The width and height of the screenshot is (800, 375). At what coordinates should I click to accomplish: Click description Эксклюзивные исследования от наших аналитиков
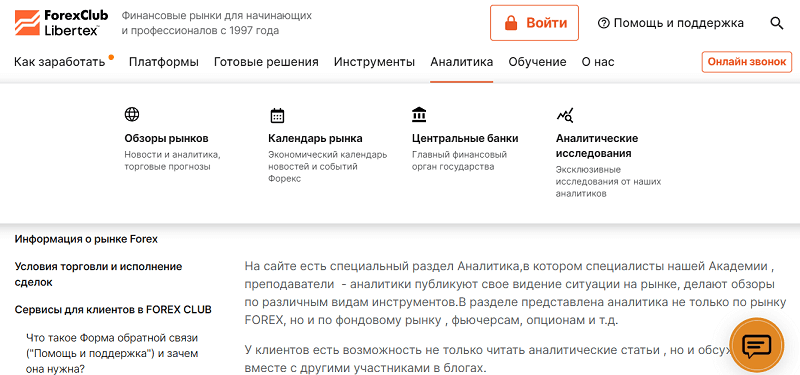click(x=608, y=182)
